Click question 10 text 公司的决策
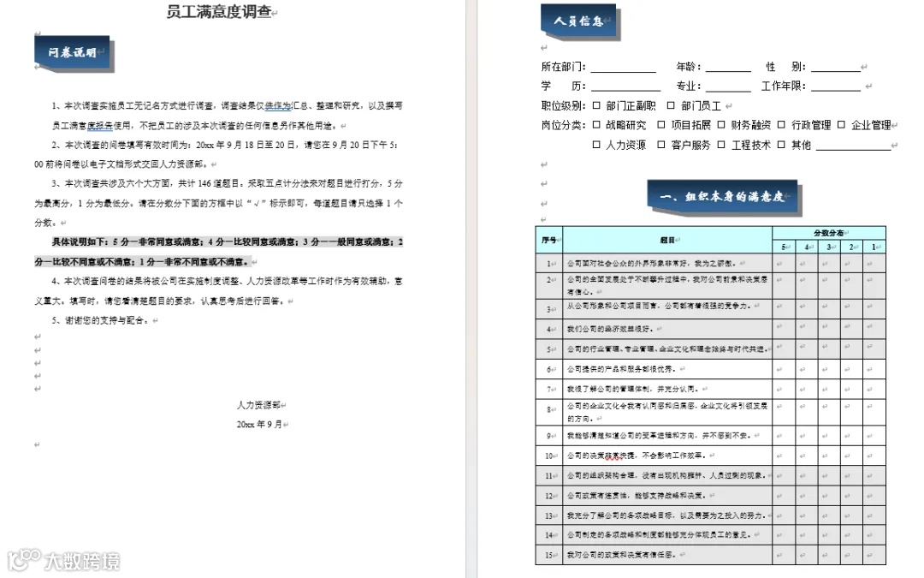Viewport: 924px width, 578px height. (x=585, y=456)
